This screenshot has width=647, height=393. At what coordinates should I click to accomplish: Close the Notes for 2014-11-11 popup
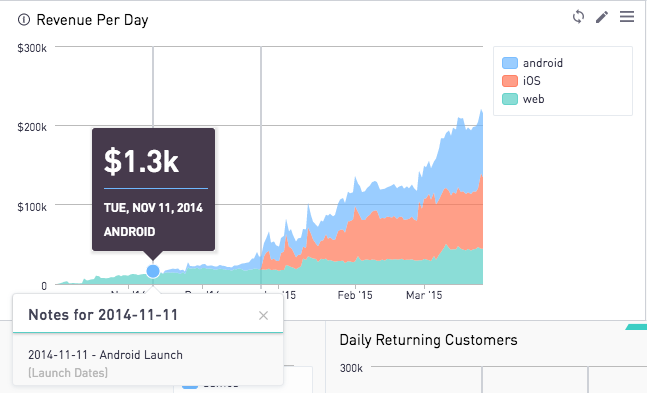click(x=263, y=315)
